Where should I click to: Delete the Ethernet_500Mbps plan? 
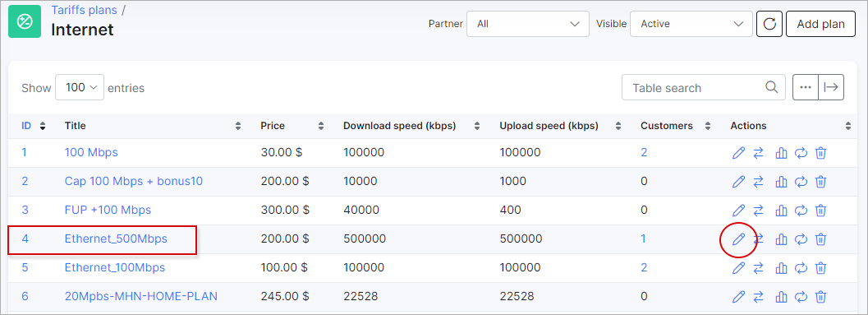point(821,239)
